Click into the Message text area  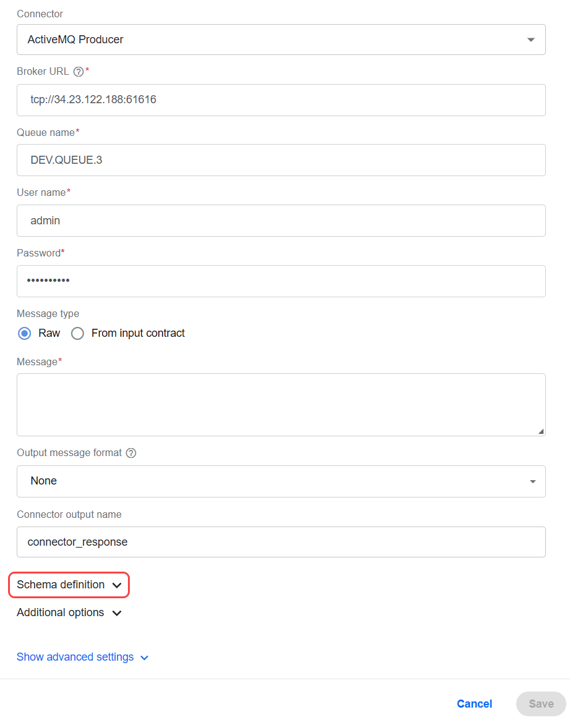(x=281, y=405)
